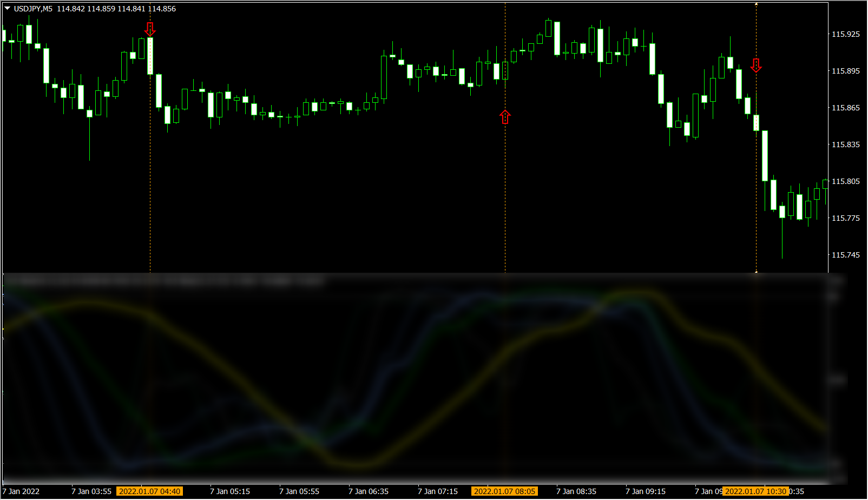868x500 pixels.
Task: Click the USDJPY,M5 chart title text
Action: 33,9
